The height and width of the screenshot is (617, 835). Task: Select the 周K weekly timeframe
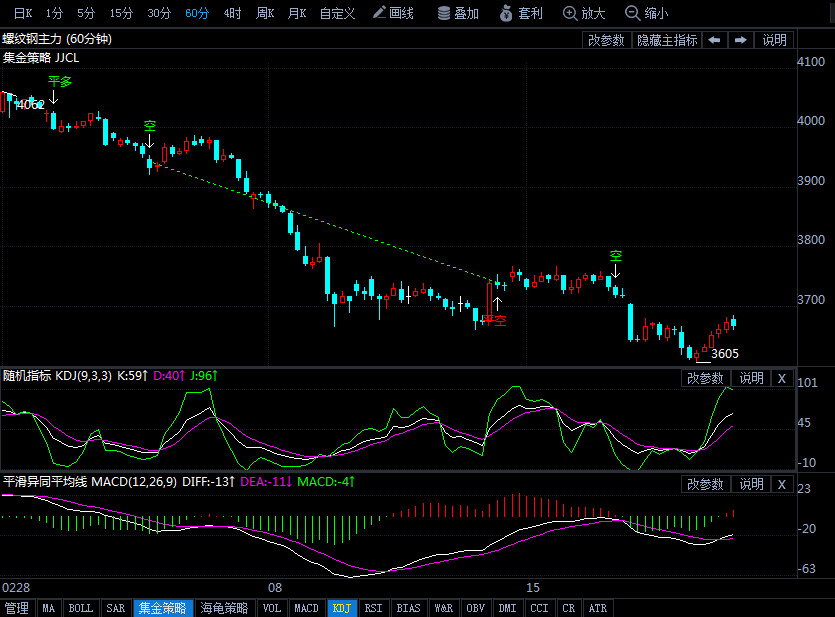tap(266, 14)
